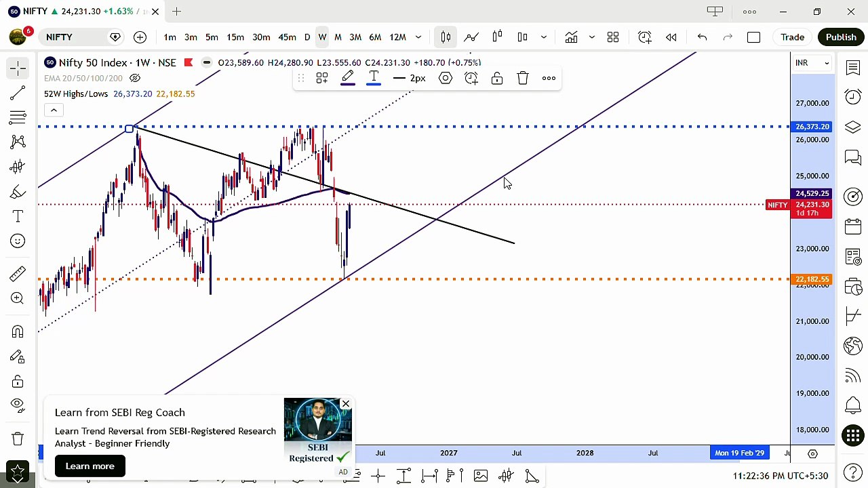Image resolution: width=868 pixels, height=488 pixels.
Task: Select the Daily timeframe
Action: (307, 37)
